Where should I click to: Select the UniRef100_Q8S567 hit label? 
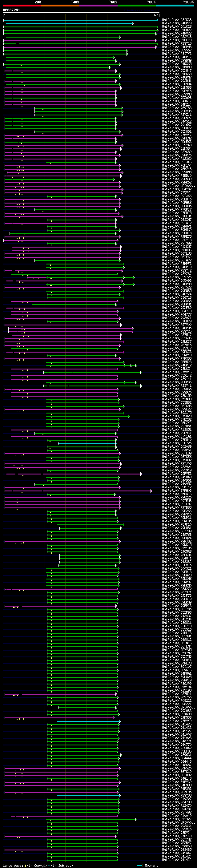coord(177,50)
